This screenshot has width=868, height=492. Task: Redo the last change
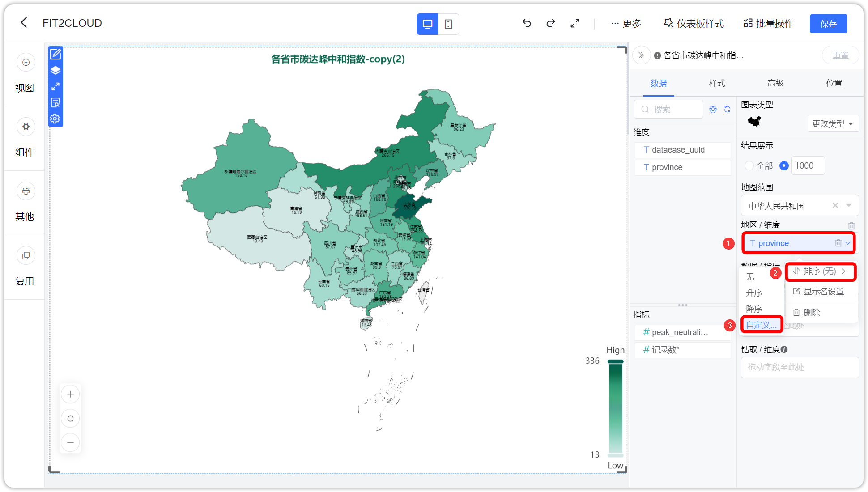click(551, 23)
